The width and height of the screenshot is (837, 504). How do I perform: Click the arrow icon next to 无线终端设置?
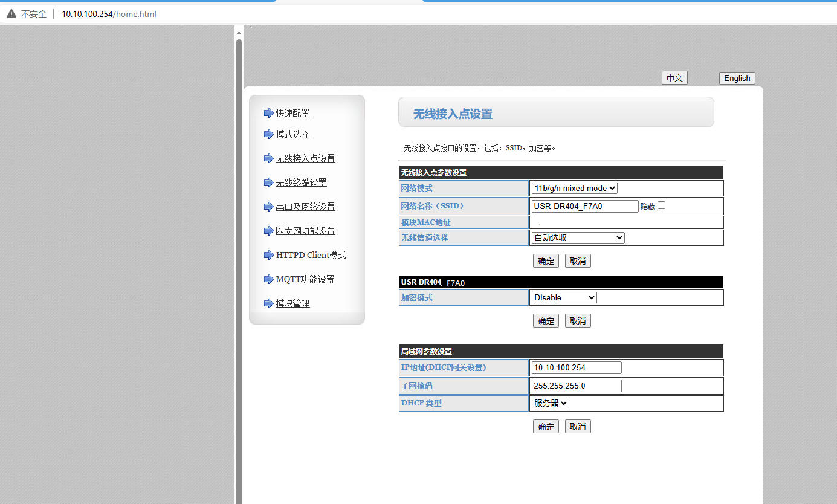[x=268, y=183]
